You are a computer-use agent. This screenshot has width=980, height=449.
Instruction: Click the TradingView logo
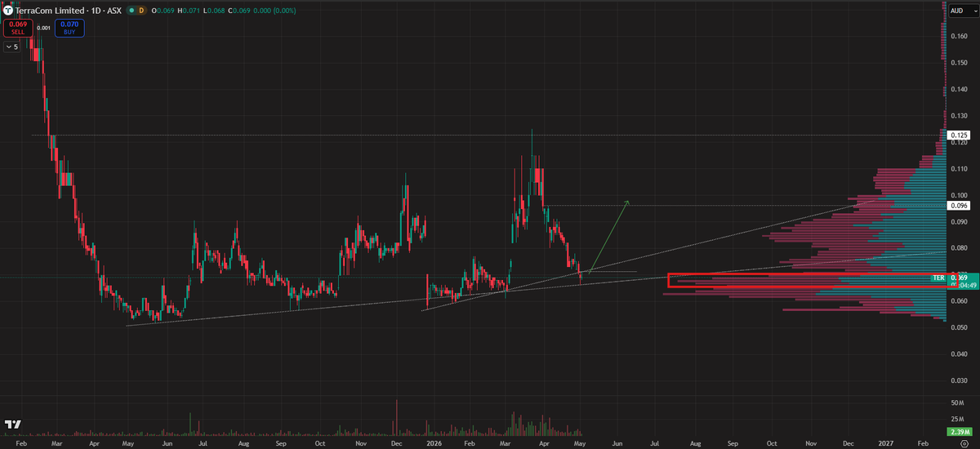pyautogui.click(x=12, y=425)
